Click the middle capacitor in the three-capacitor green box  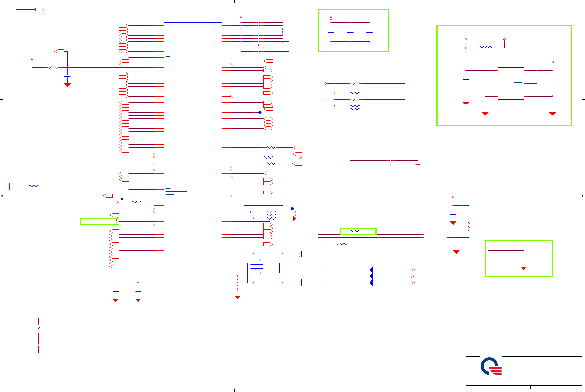click(x=350, y=33)
